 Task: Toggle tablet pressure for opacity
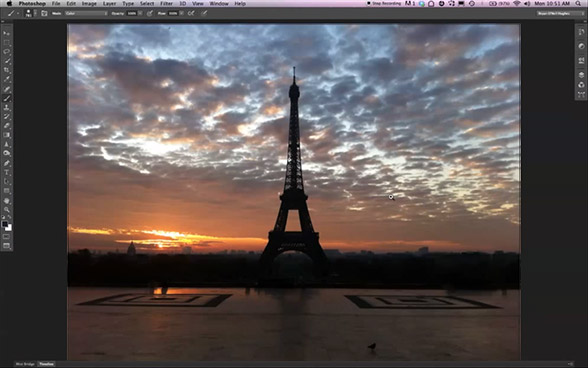click(x=150, y=13)
